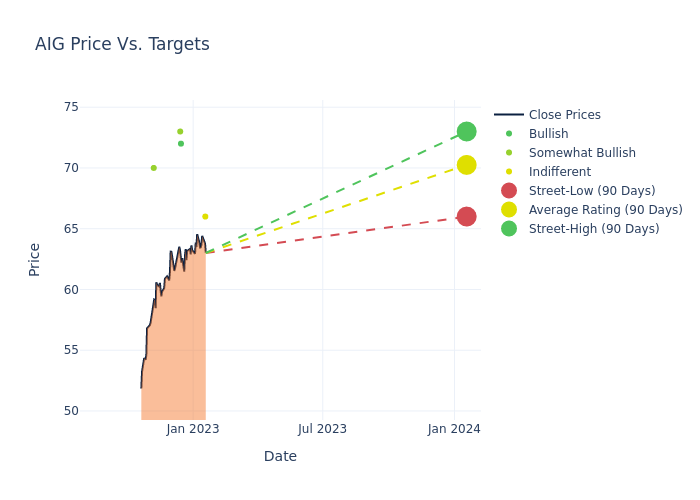Click the somewhat bullish dot at 70
Viewport: 700px width, 500px height.
tap(153, 168)
